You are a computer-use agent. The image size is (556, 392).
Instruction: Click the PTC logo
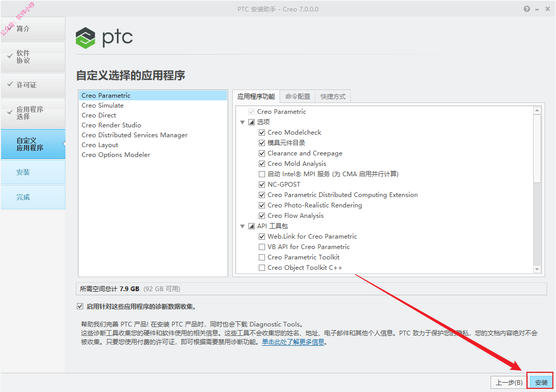[104, 37]
